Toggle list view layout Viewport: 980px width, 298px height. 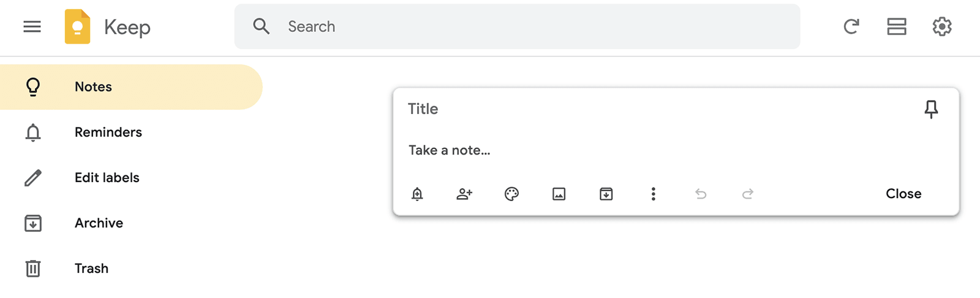(897, 26)
